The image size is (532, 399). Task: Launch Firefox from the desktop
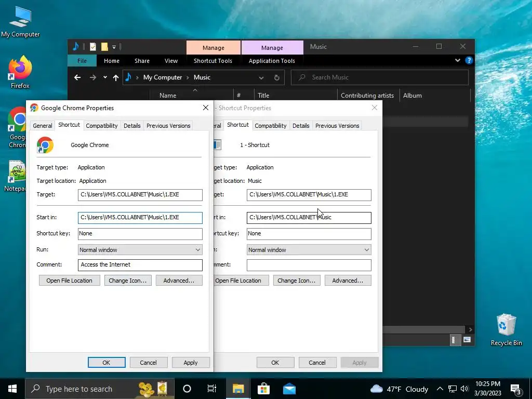coord(20,72)
